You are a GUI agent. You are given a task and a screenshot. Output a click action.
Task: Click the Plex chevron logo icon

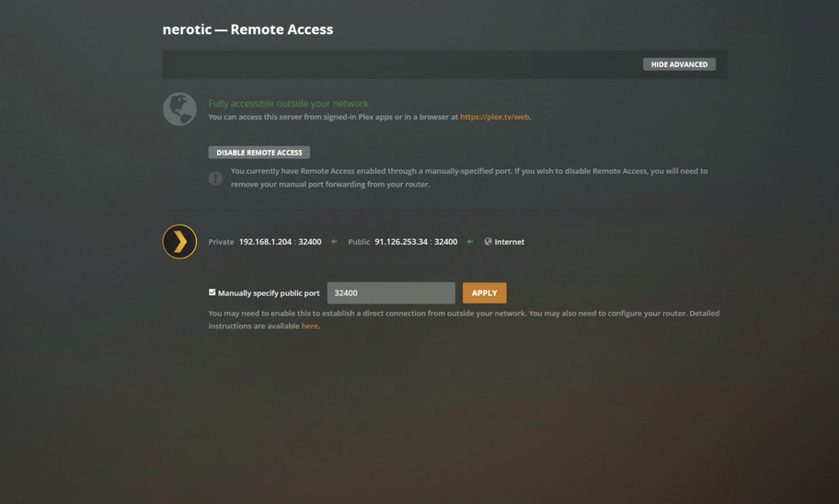[x=179, y=242]
